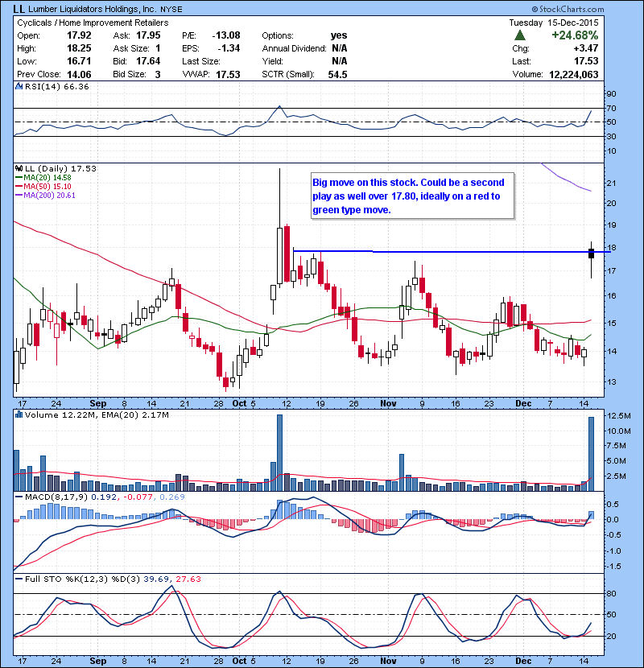
Task: Click the Ask price 17.95
Action: (x=148, y=35)
